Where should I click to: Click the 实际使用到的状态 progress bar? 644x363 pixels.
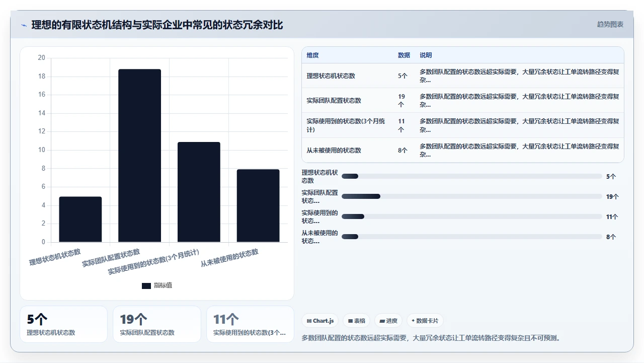coord(472,216)
